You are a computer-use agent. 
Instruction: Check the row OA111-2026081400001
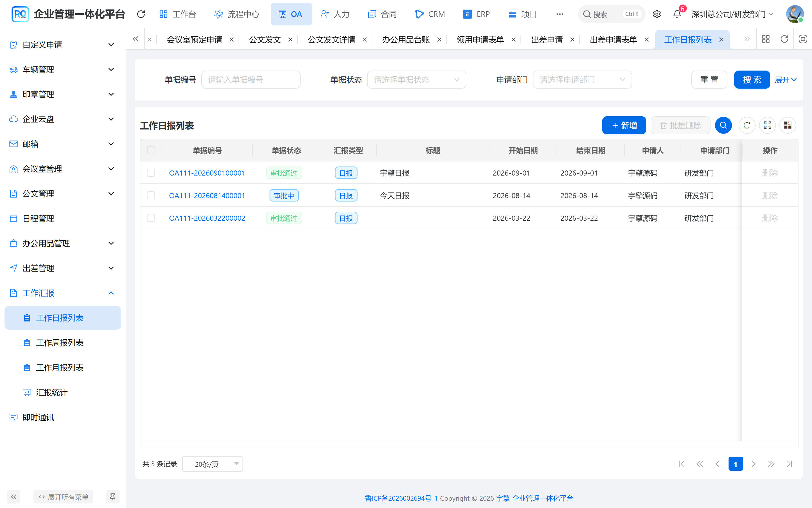(x=151, y=195)
